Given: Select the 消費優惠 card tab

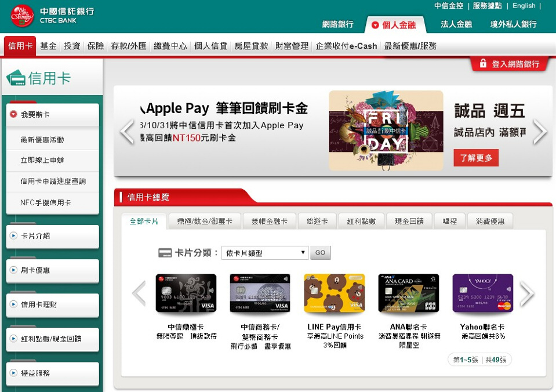Looking at the screenshot, I should coord(490,222).
